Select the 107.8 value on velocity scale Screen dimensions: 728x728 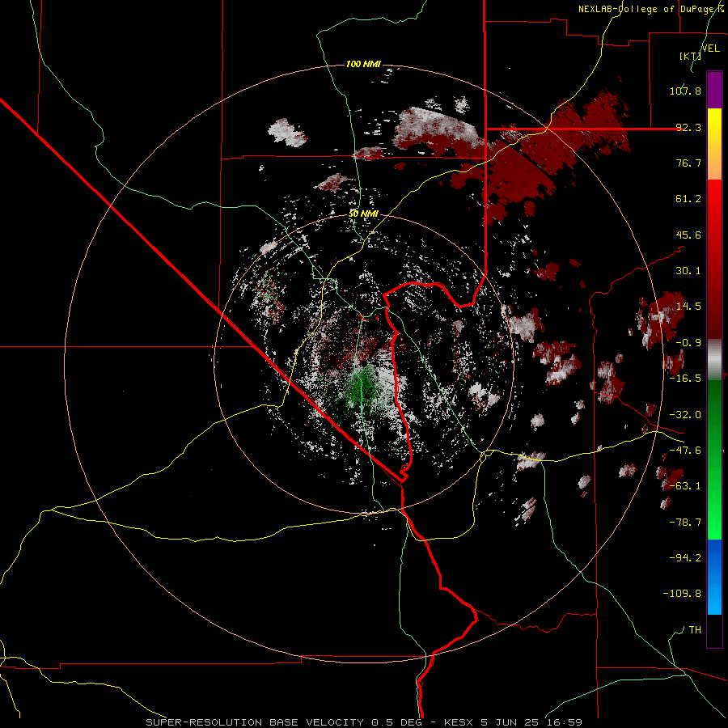click(685, 91)
